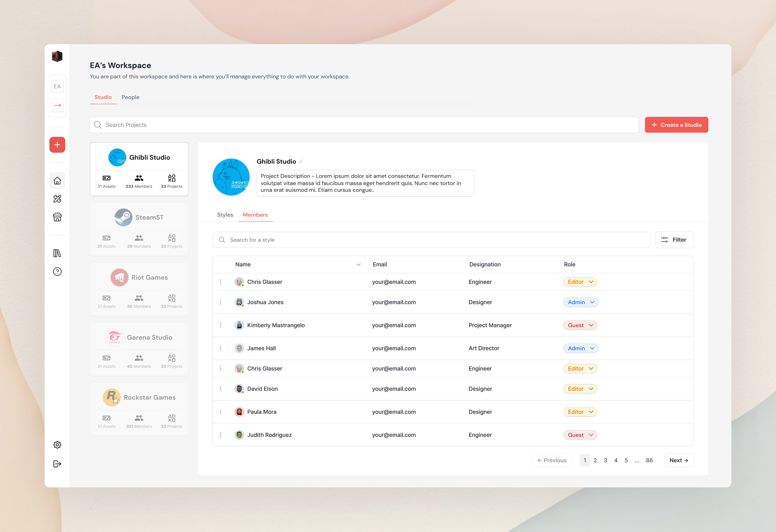Click Ghibli Studio large avatar
The image size is (776, 532).
click(231, 177)
